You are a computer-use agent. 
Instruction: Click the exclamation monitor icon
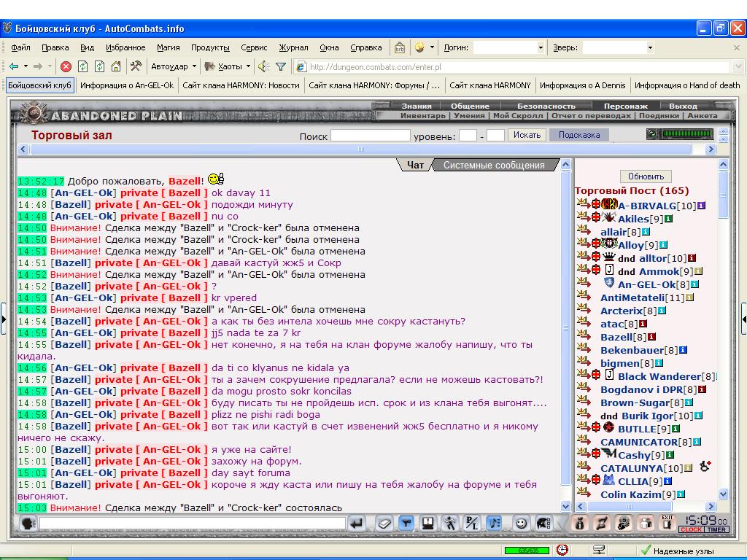point(427,524)
